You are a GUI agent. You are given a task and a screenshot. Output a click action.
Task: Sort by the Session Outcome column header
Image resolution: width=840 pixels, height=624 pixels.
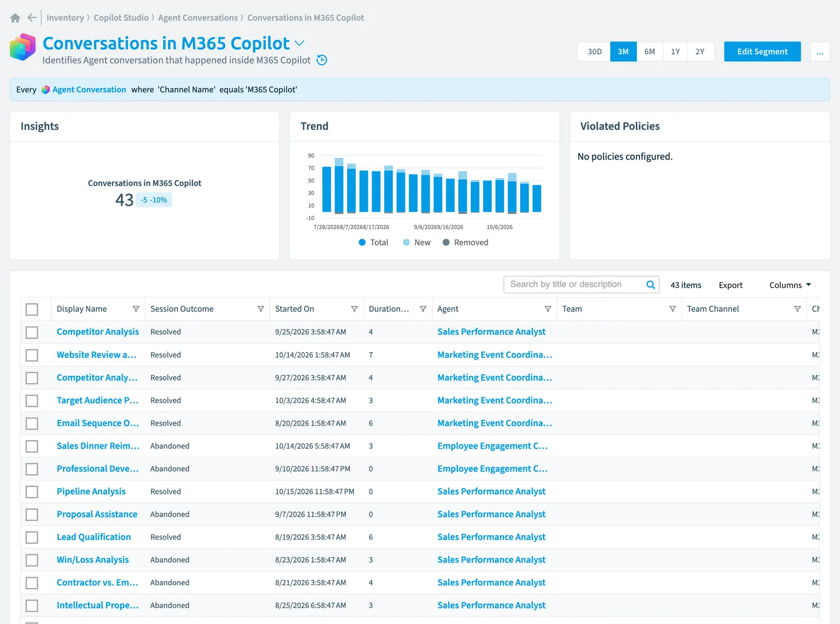[182, 309]
